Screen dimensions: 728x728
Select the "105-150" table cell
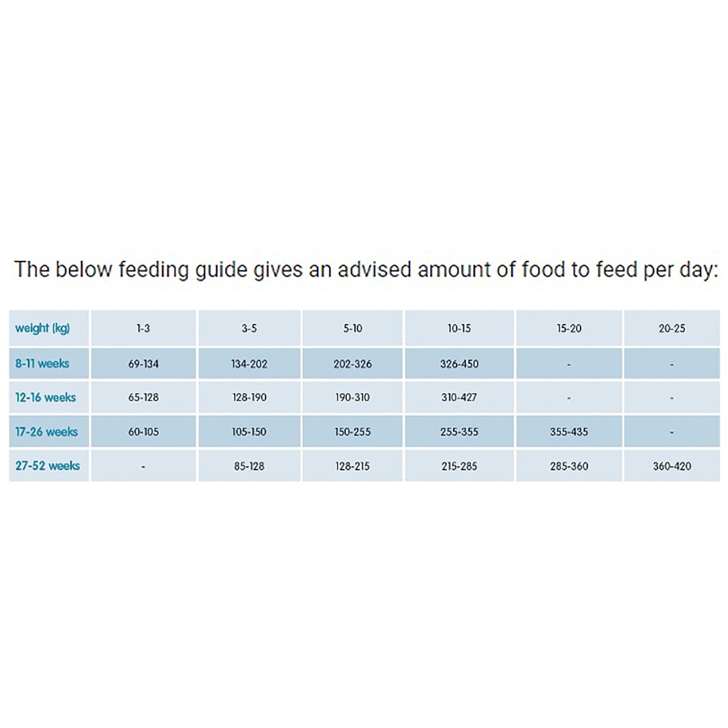pyautogui.click(x=249, y=432)
